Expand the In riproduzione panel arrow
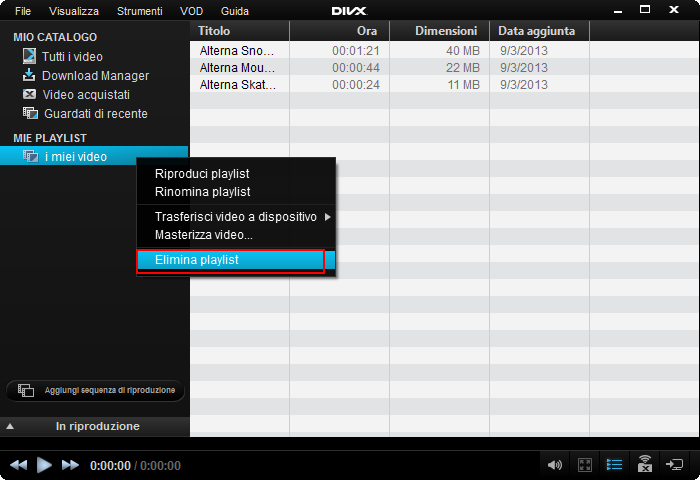This screenshot has height=480, width=700. click(x=10, y=426)
